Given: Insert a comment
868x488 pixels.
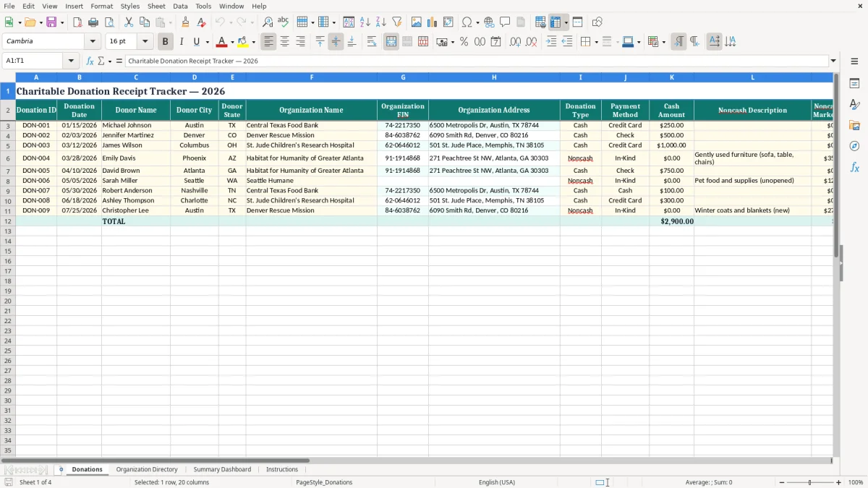Looking at the screenshot, I should (x=505, y=22).
